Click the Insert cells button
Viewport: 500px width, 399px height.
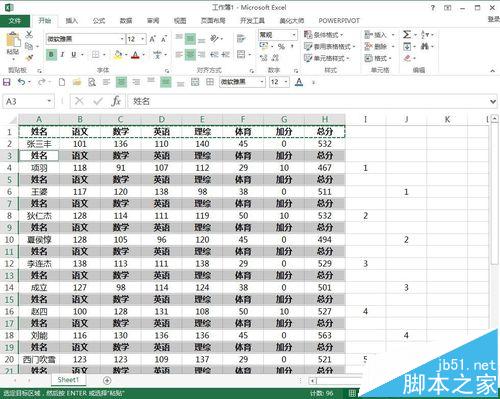[x=379, y=35]
